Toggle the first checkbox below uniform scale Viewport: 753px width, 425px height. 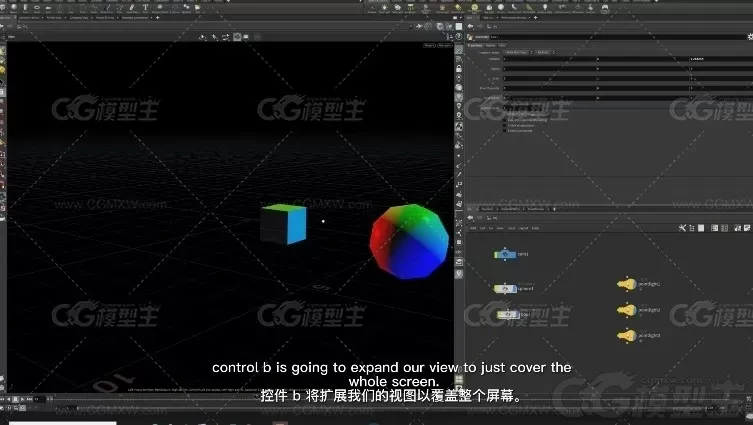pos(505,114)
